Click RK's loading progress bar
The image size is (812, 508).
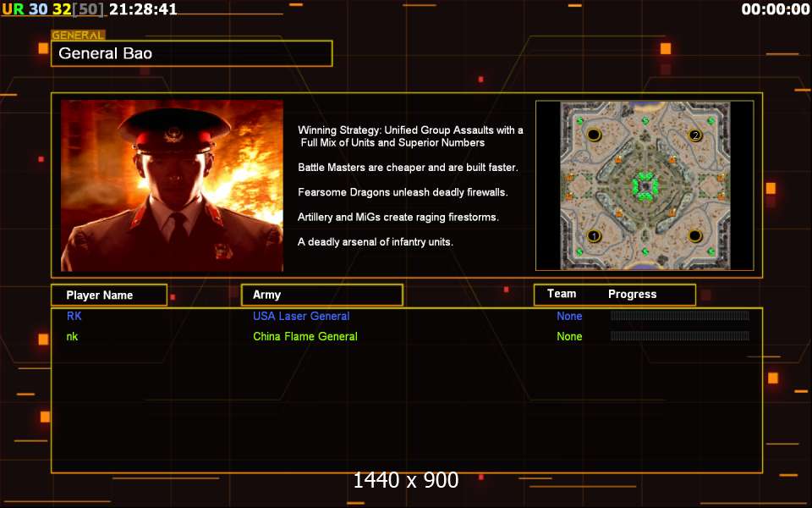click(x=679, y=316)
